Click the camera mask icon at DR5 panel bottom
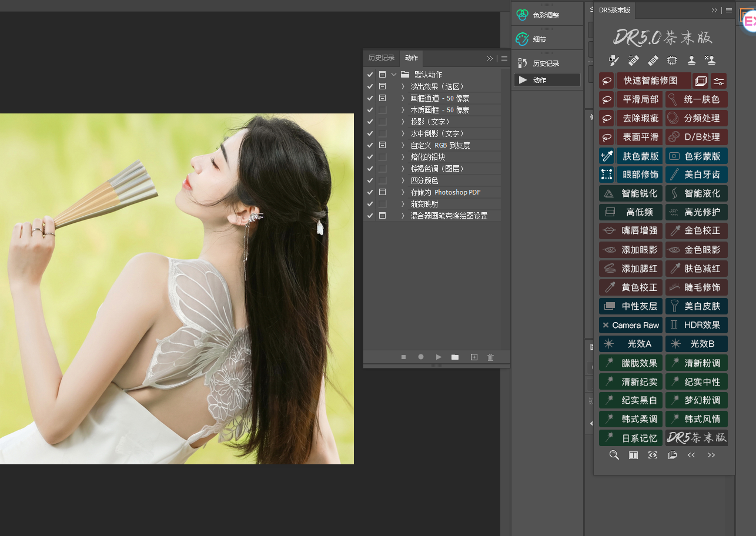The image size is (756, 536). click(x=653, y=455)
